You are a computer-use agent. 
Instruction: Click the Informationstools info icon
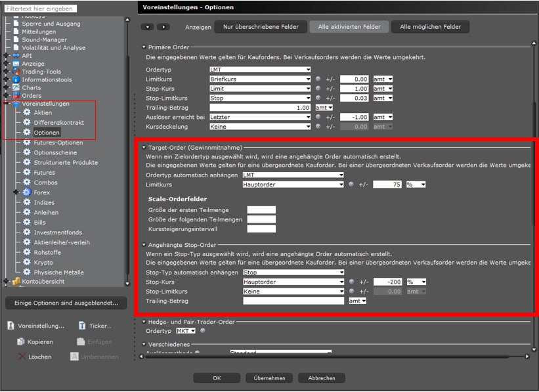pyautogui.click(x=16, y=79)
